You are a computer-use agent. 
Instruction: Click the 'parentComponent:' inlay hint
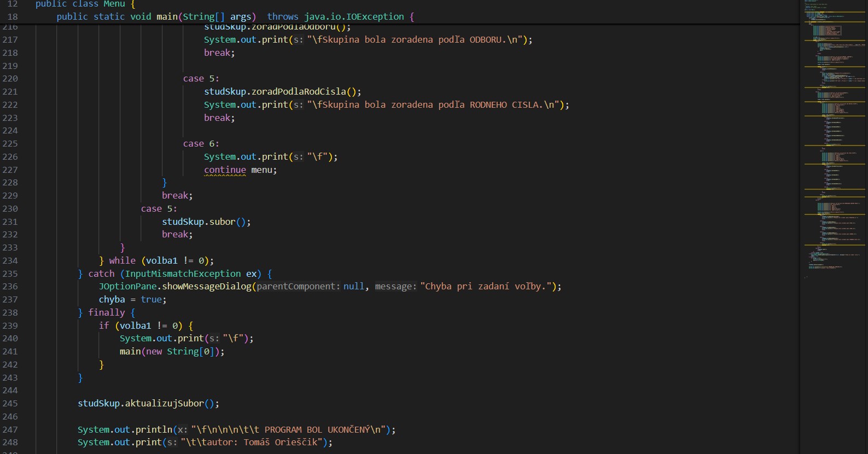tap(298, 287)
